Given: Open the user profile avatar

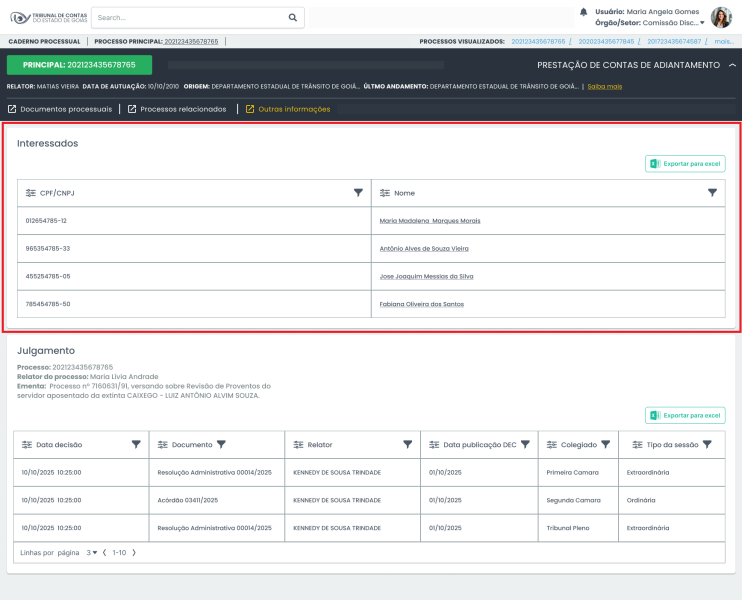Looking at the screenshot, I should (721, 17).
